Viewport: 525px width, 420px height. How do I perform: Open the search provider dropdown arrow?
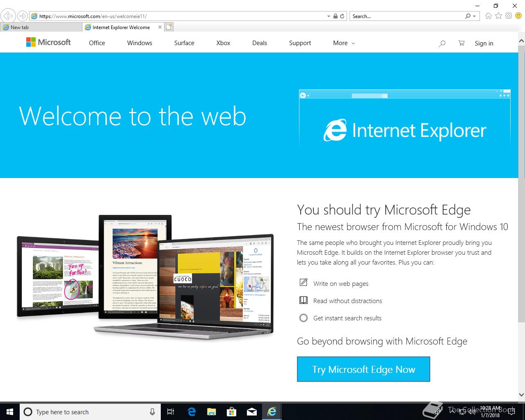475,16
